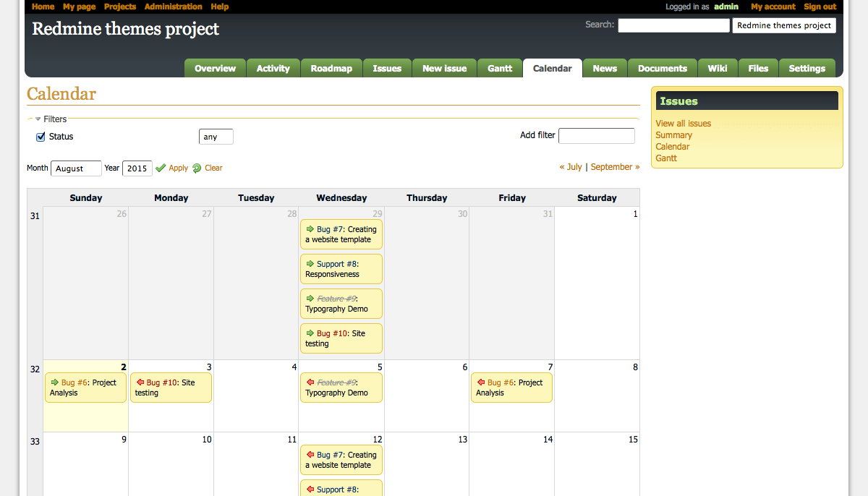Screen dimensions: 868x496
Task: Click the green arrow beside Bug #10 on the 29th
Action: point(310,333)
